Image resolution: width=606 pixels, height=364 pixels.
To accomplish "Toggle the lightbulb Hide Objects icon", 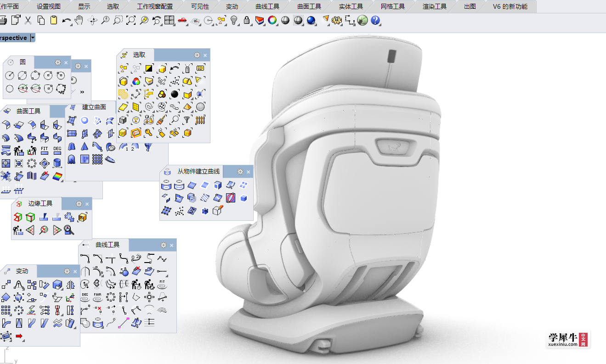I will point(234,20).
